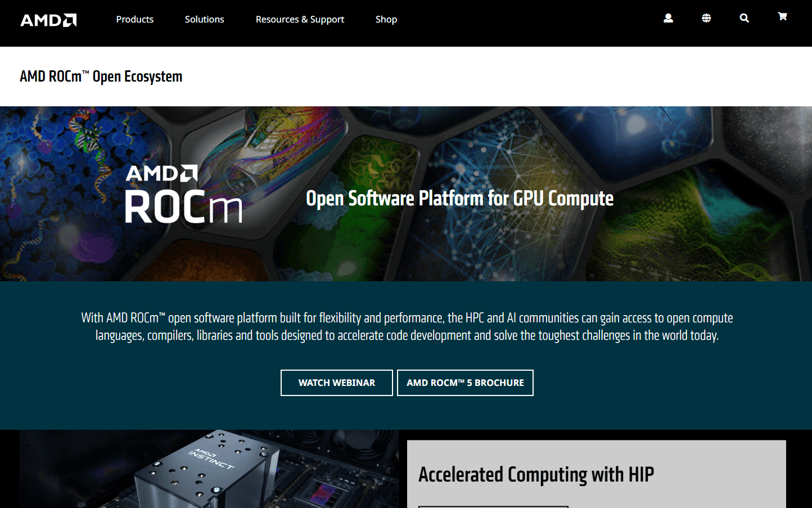This screenshot has width=812, height=508.
Task: Open the search magnifier icon
Action: pos(744,18)
